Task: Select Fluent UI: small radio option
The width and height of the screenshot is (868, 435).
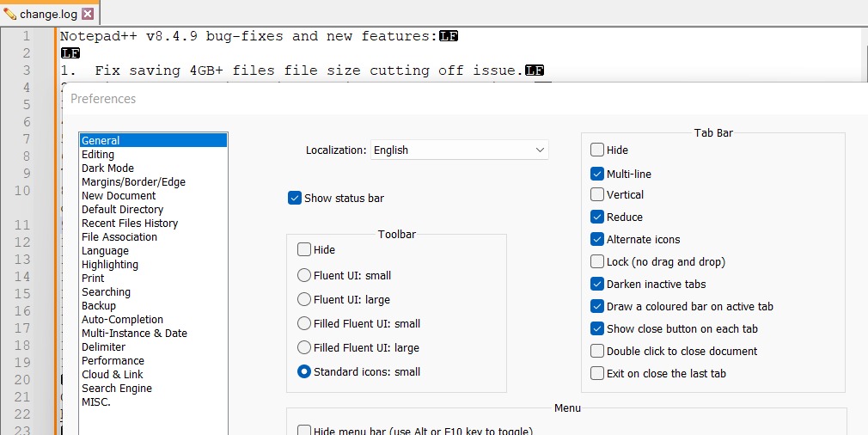Action: coord(304,276)
